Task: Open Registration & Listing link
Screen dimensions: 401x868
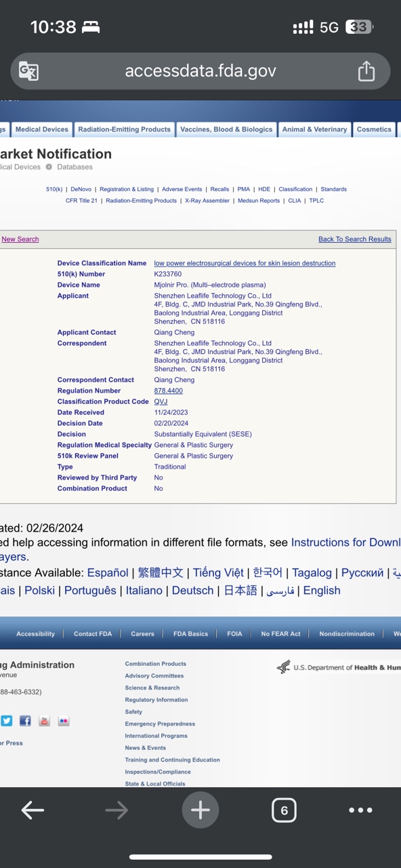Action: click(127, 189)
